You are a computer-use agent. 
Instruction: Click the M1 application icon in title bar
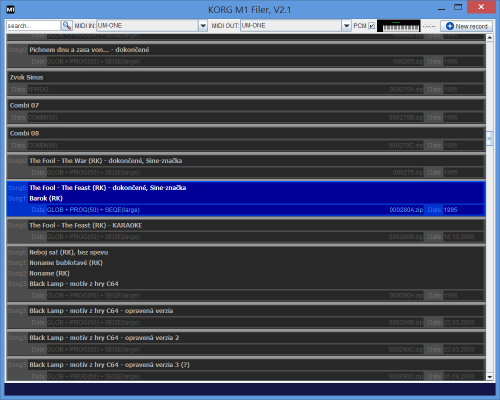[x=11, y=9]
